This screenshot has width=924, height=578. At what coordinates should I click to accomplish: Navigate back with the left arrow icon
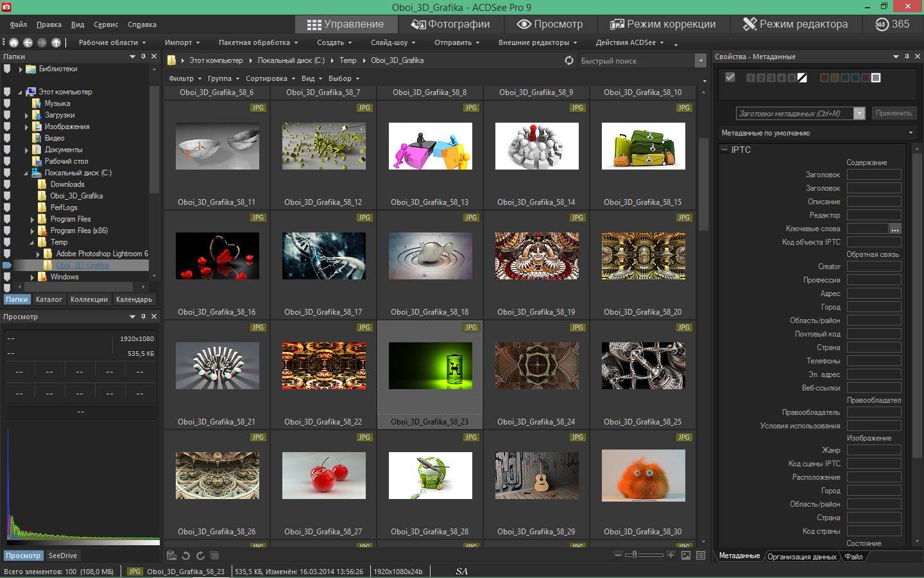coord(28,42)
